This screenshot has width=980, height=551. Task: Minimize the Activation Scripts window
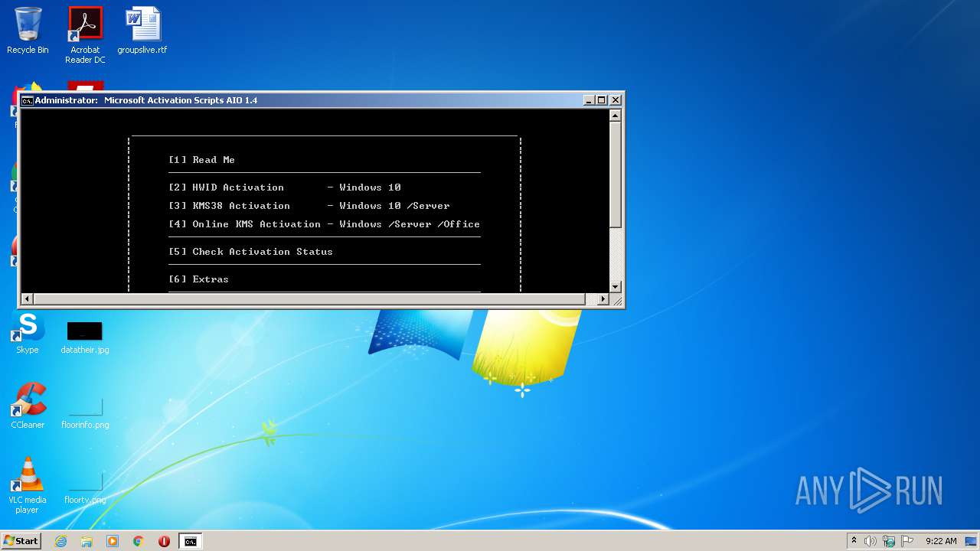pyautogui.click(x=589, y=100)
